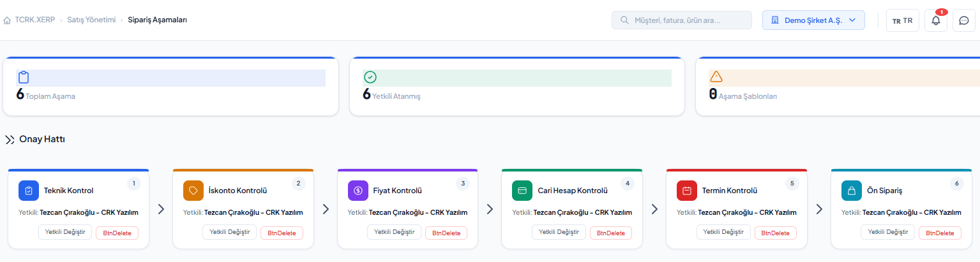Delete the Teknik Kontrol stage
The width and height of the screenshot is (980, 262).
[117, 233]
